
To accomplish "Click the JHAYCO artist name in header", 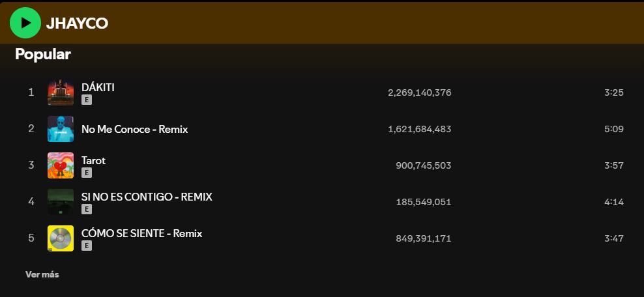I will pos(77,23).
